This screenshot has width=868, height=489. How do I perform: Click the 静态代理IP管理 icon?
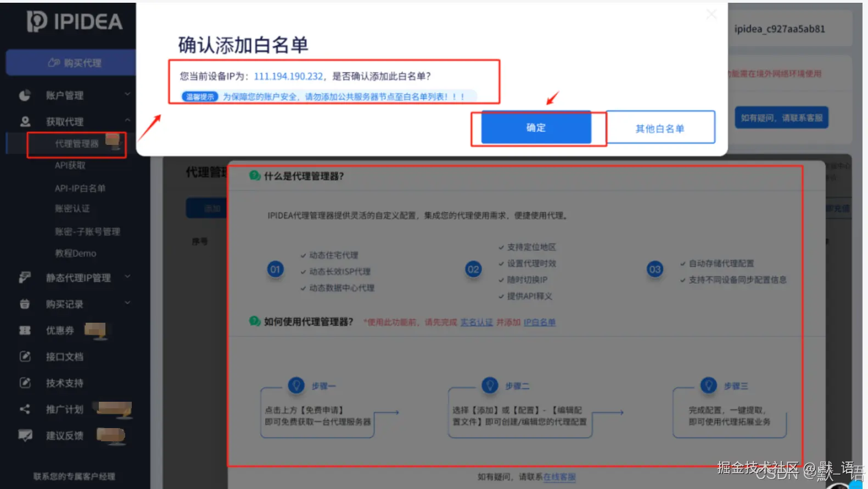point(25,277)
